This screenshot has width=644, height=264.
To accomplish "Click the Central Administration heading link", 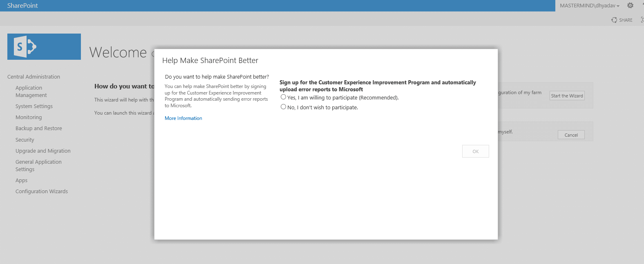I will (34, 77).
